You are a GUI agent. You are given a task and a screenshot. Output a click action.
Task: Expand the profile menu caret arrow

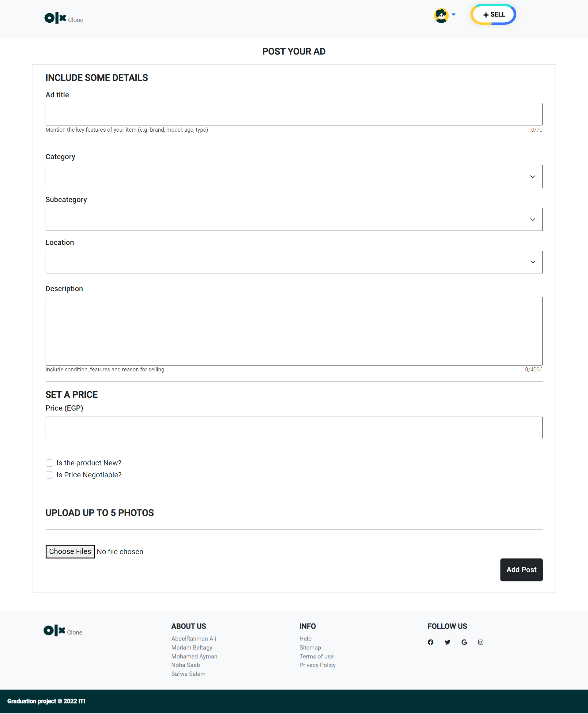tap(454, 15)
